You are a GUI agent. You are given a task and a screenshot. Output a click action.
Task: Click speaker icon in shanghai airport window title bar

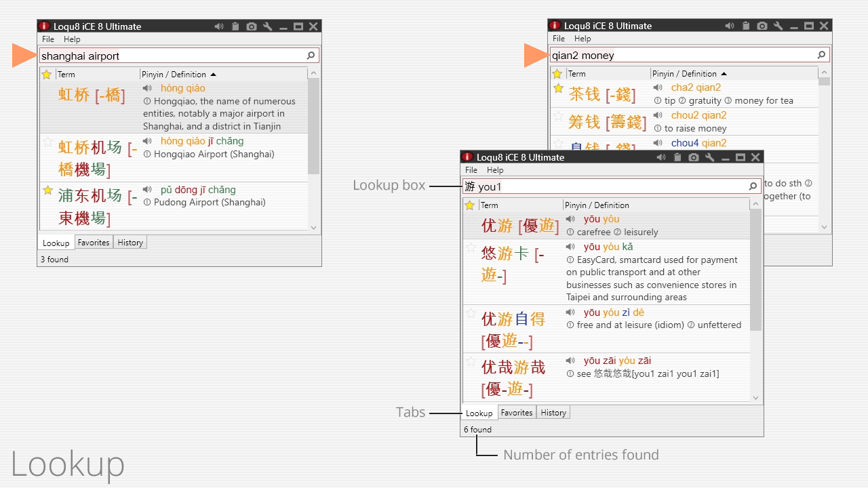click(219, 26)
